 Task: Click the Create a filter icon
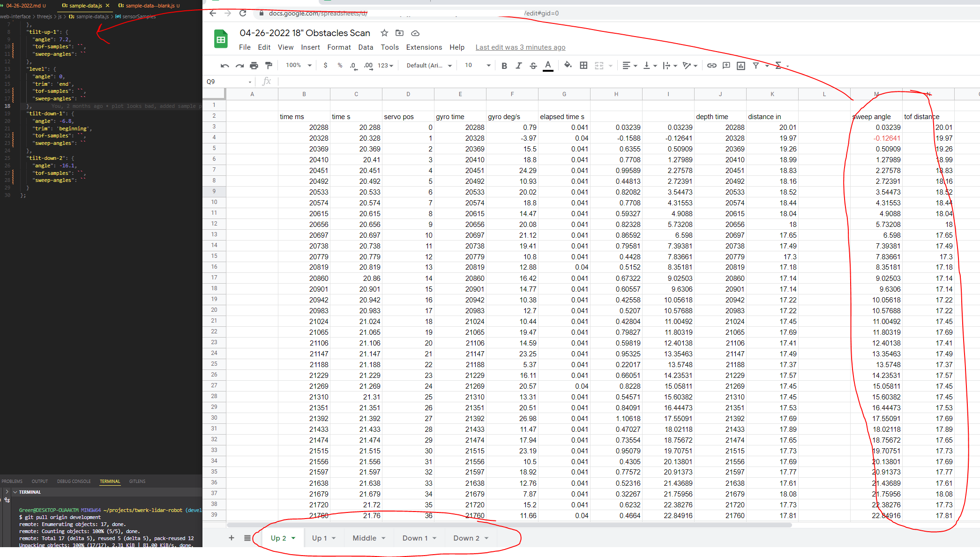tap(756, 66)
